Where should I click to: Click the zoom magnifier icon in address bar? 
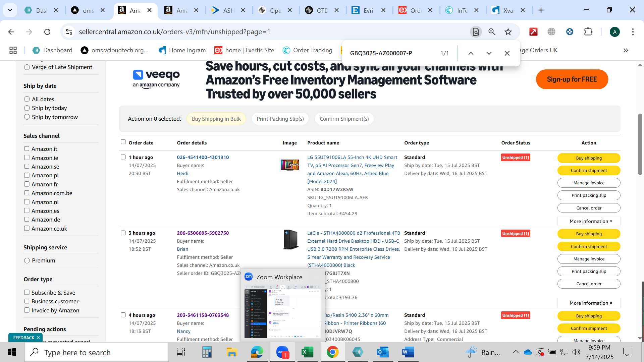click(x=492, y=32)
